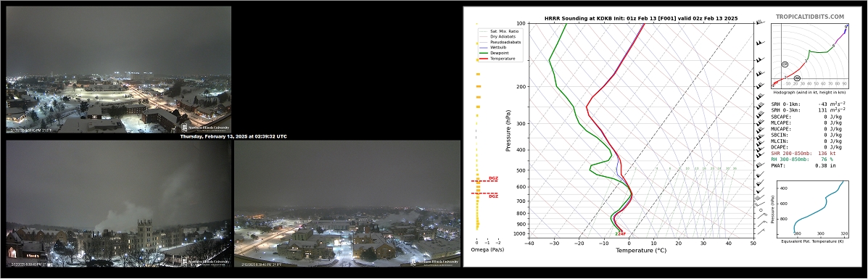Viewport: 868px width, 279px height.
Task: Click the NIU logo on bottom-left webcam
Action: 205,262
